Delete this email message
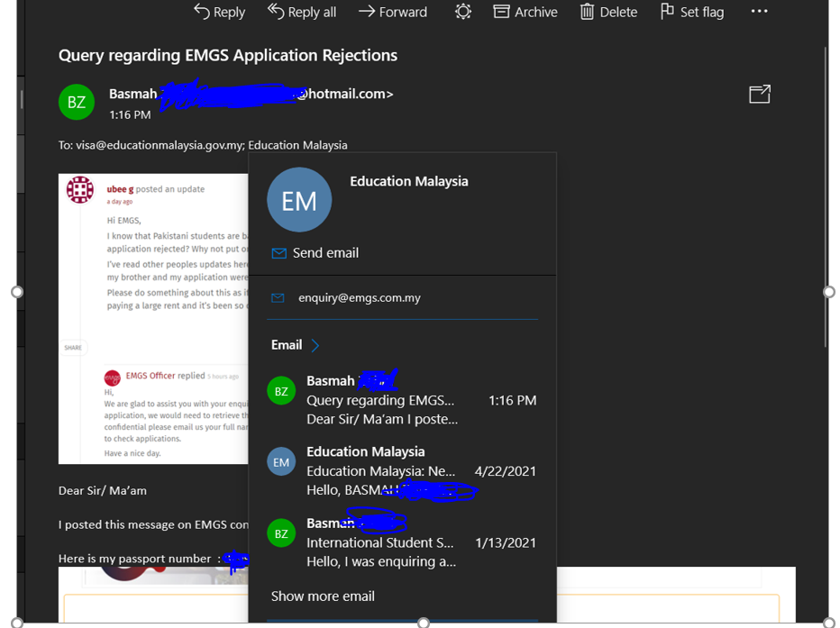840x628 pixels. click(x=608, y=12)
